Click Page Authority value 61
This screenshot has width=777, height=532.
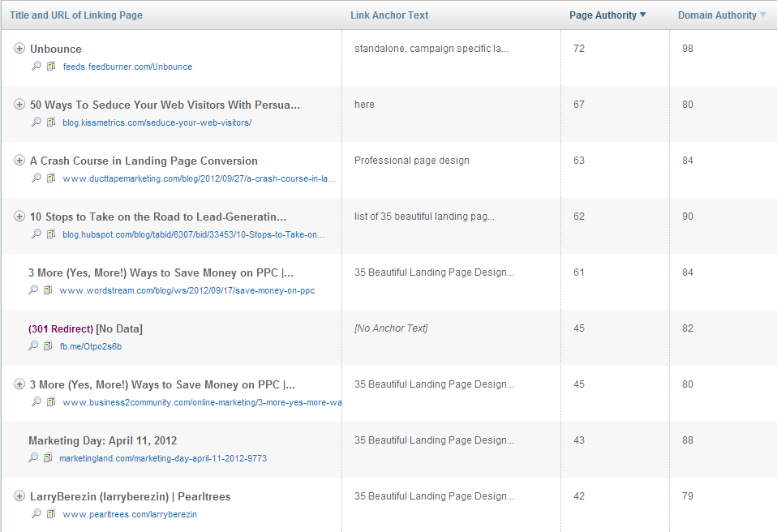coord(579,272)
